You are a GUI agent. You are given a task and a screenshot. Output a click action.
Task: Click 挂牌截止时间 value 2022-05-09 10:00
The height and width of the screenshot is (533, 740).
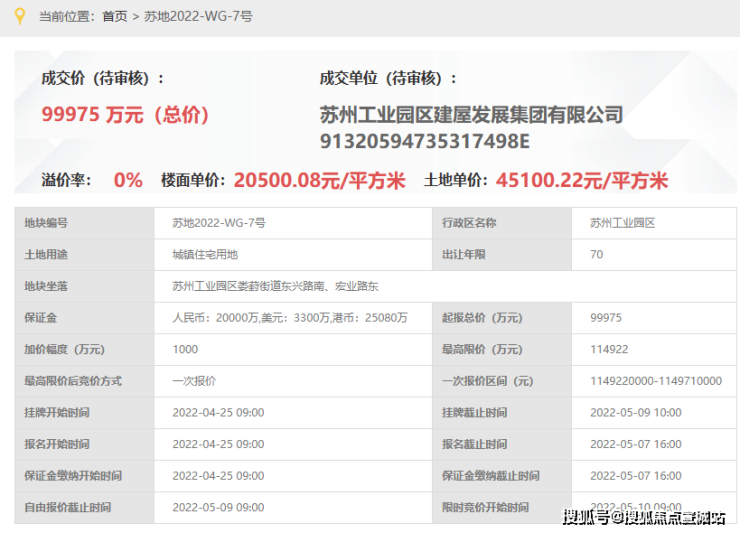(x=636, y=413)
